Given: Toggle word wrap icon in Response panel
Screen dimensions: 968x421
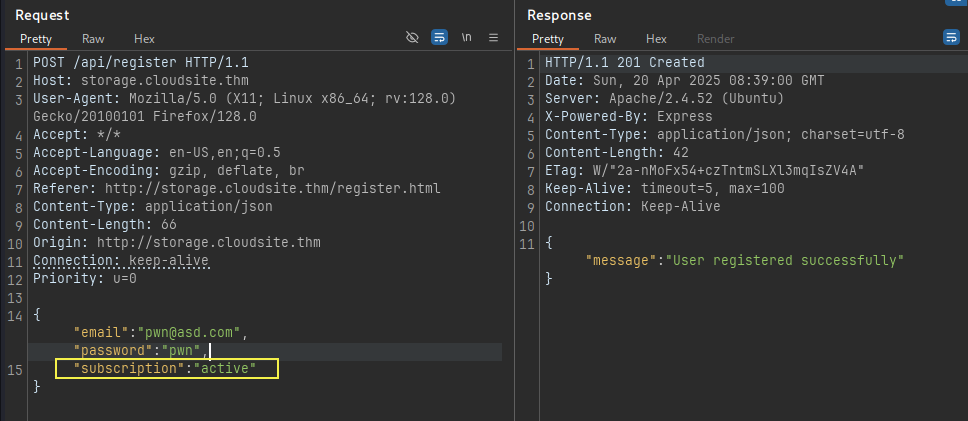Looking at the screenshot, I should tap(951, 38).
